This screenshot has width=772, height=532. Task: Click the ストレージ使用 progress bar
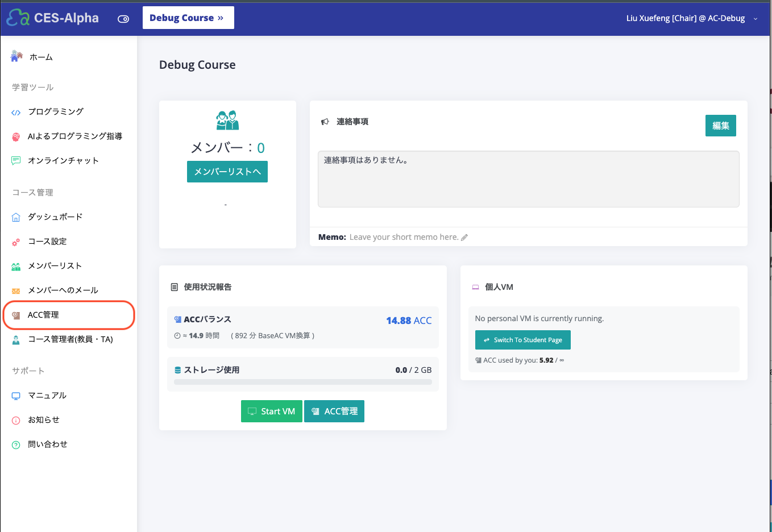[x=303, y=382]
